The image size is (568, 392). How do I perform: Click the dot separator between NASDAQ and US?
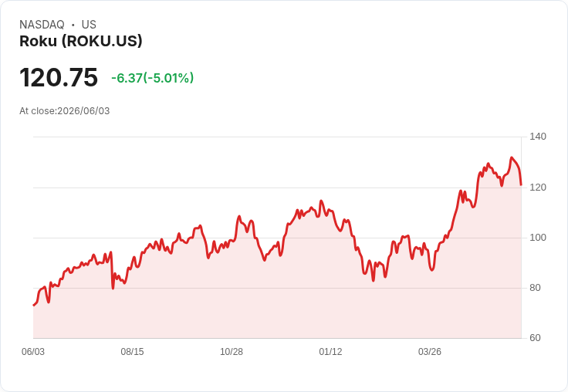tap(73, 25)
